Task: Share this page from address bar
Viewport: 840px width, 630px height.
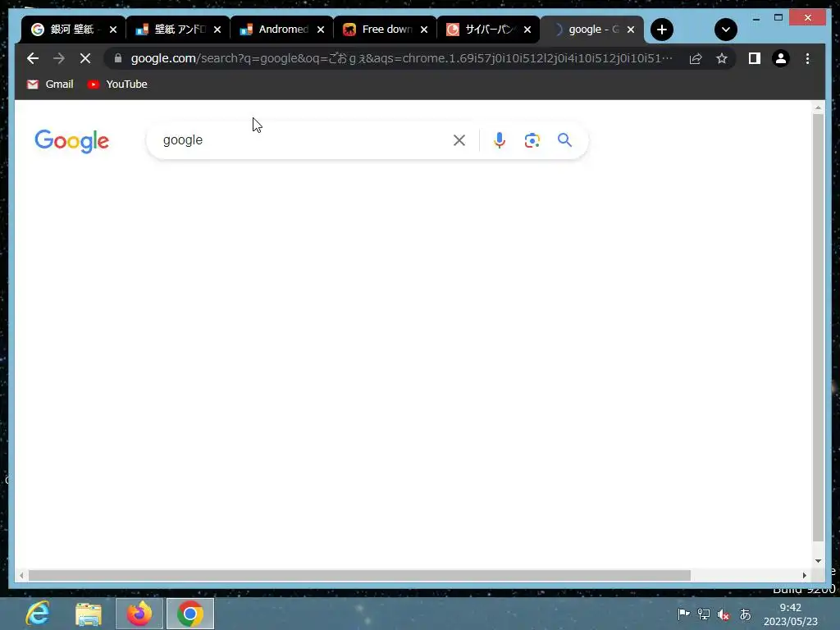Action: pos(696,58)
